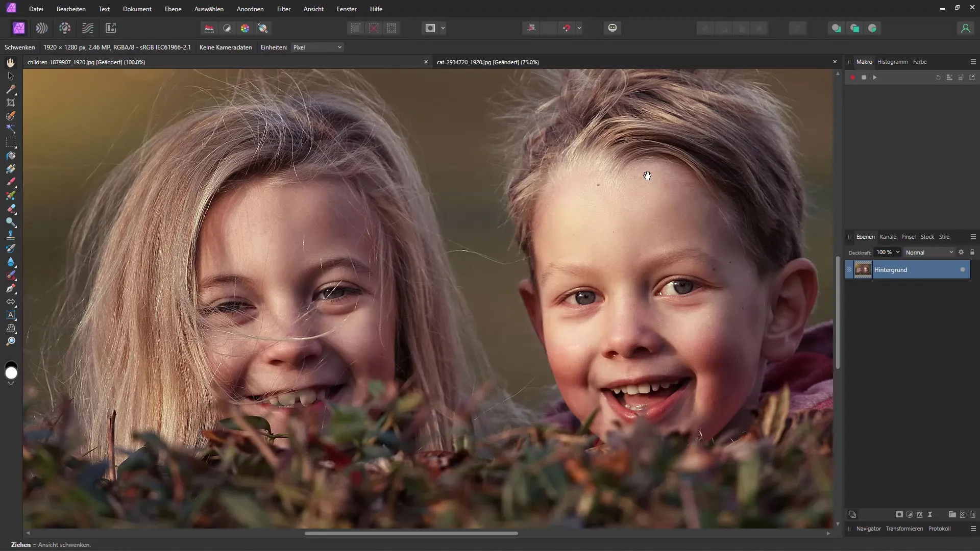
Task: Switch to Protokoll tab
Action: 939,529
